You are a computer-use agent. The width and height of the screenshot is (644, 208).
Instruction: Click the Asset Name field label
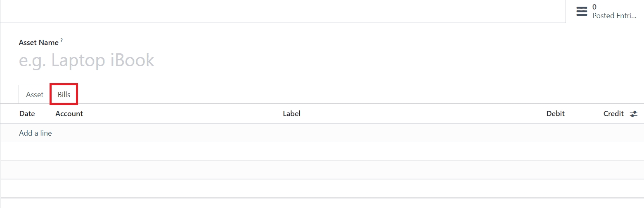pyautogui.click(x=39, y=43)
